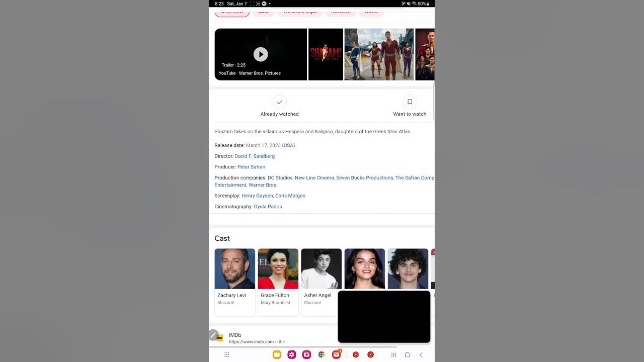Open the New Line Cinema link
The height and width of the screenshot is (362, 644).
coord(314,178)
